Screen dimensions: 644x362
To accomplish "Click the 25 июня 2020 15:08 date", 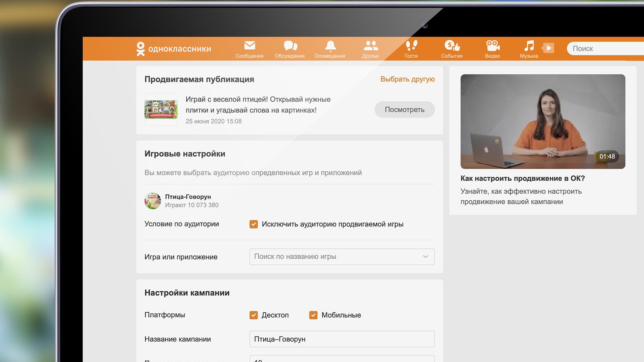I will [214, 121].
